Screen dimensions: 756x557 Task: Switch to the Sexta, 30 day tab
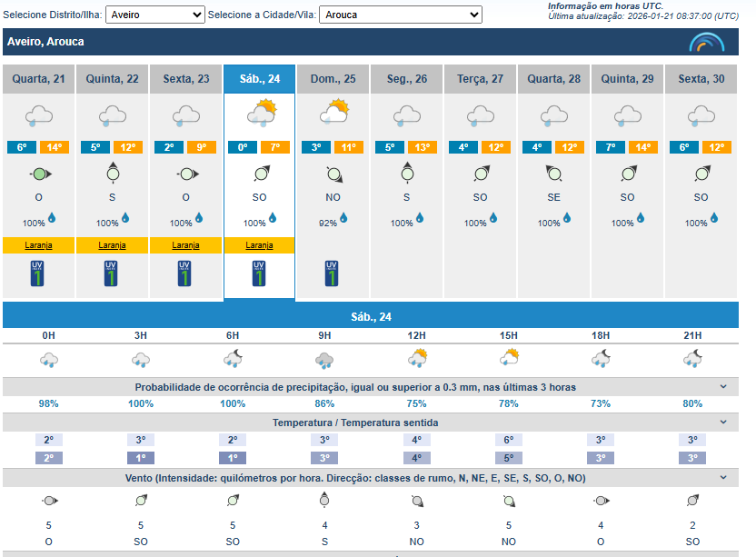click(701, 79)
